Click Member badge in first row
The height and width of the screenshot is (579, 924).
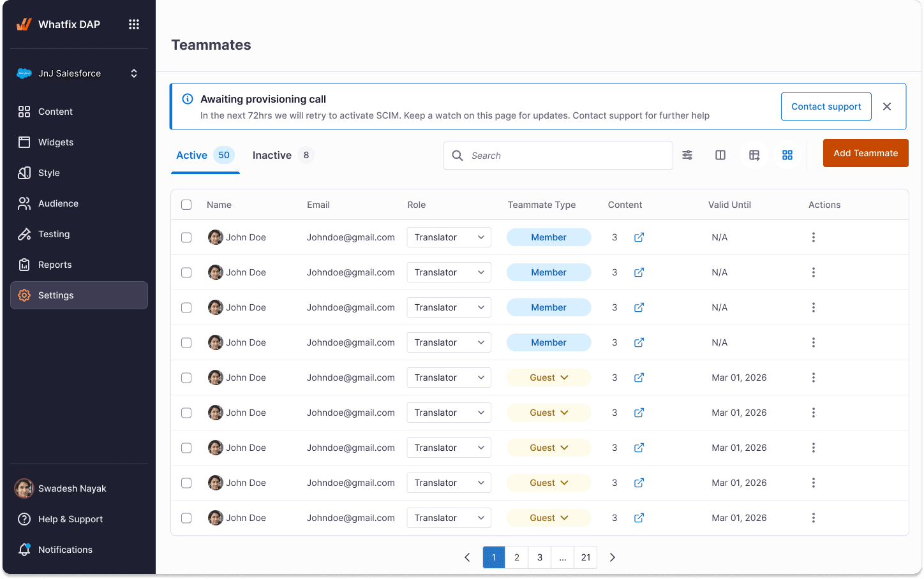tap(549, 237)
